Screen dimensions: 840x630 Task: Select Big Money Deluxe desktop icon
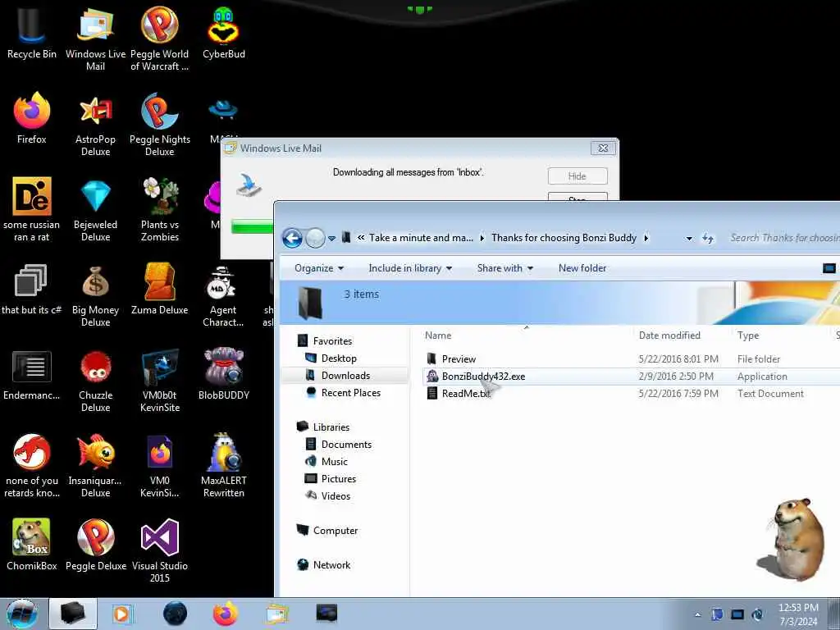point(95,295)
